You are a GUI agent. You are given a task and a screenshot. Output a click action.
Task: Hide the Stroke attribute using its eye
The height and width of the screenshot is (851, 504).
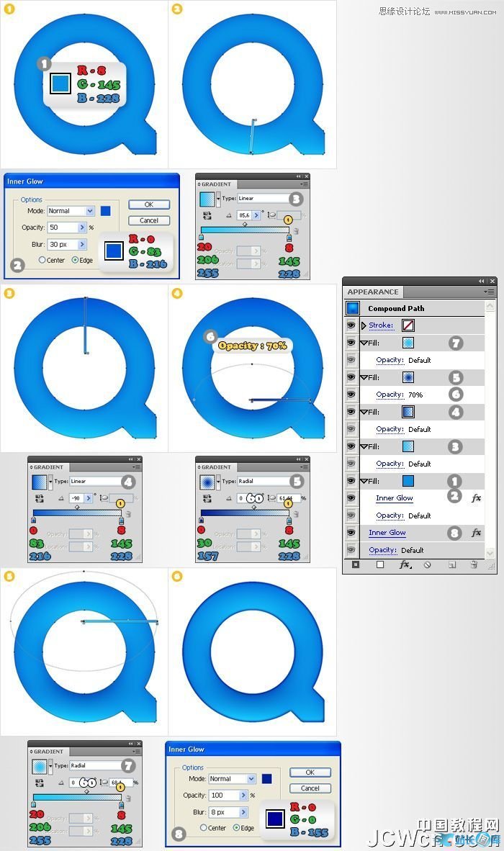[x=351, y=325]
